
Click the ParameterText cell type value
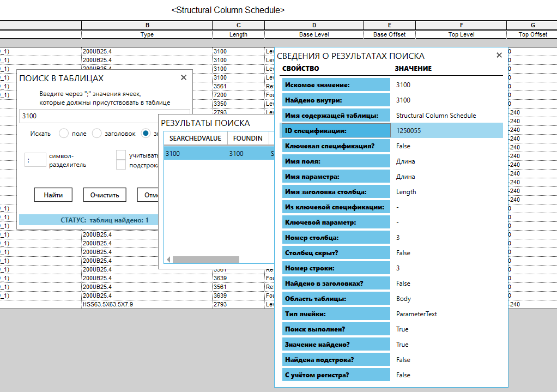pos(416,314)
